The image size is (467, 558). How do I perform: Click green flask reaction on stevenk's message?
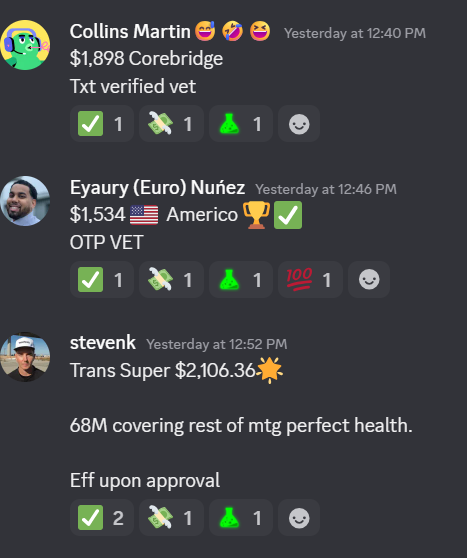click(241, 518)
